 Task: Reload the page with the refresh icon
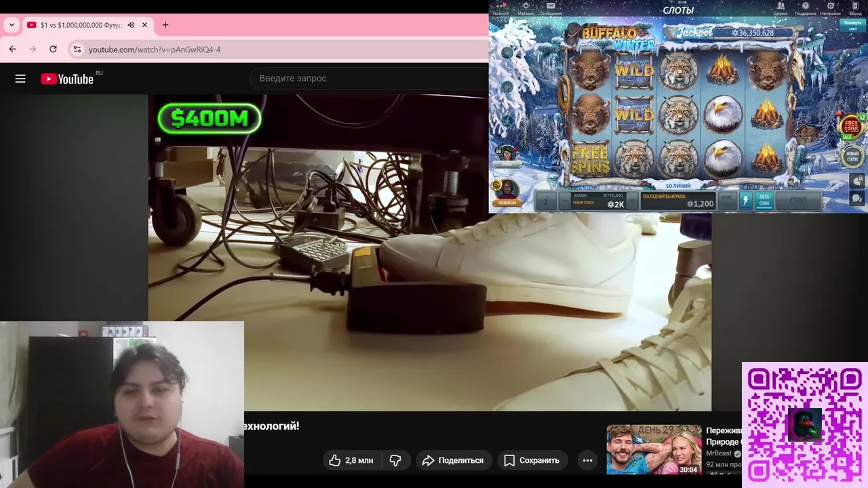click(x=53, y=49)
